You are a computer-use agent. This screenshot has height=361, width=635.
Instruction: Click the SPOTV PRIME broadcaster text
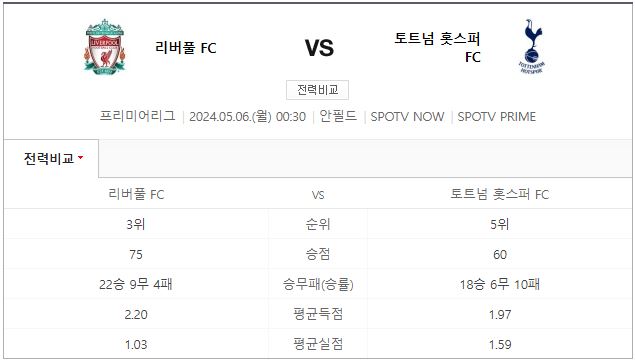point(496,117)
